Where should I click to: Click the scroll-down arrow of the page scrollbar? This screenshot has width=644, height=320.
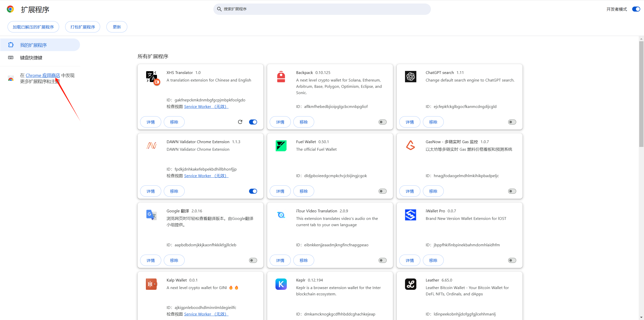pyautogui.click(x=641, y=317)
